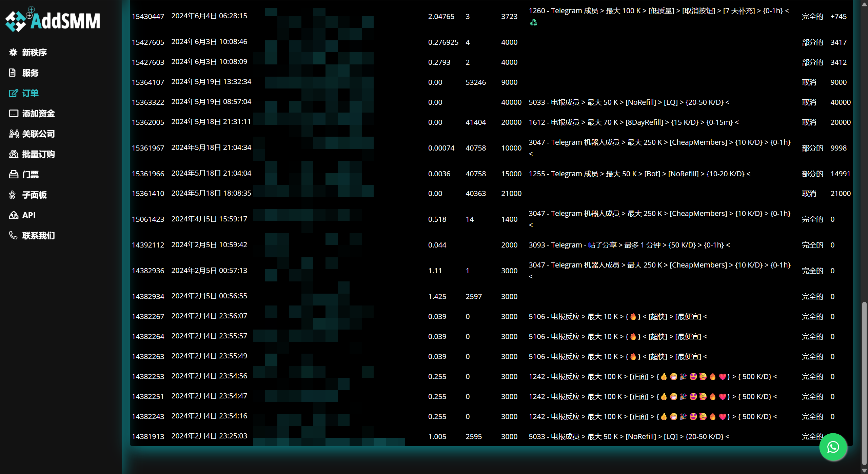Viewport: 868px width, 474px height.
Task: Click start count 53246
Action: tap(476, 82)
